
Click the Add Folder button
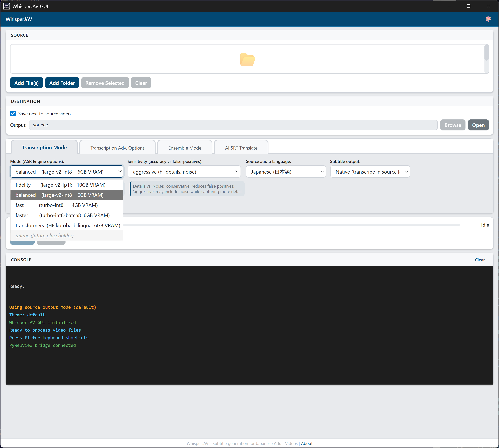[x=62, y=83]
